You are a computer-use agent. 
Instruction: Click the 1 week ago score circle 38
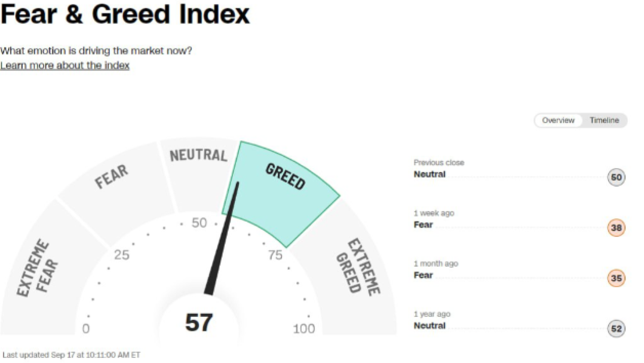616,227
